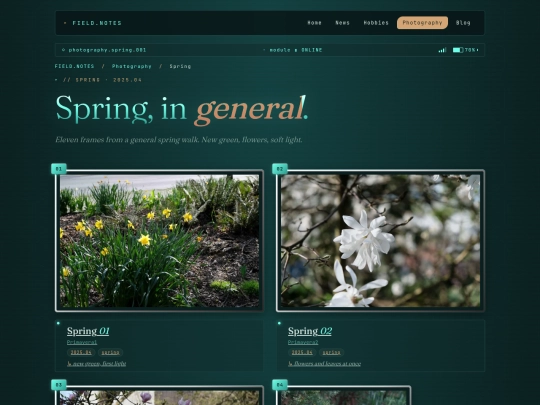This screenshot has height=405, width=540.
Task: Click the Primavera2 subtitle link
Action: click(x=303, y=342)
